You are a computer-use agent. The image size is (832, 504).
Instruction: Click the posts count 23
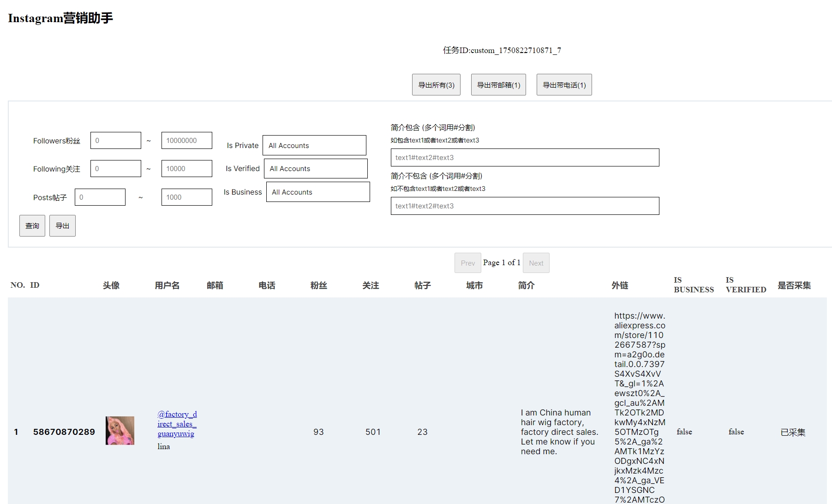point(422,432)
